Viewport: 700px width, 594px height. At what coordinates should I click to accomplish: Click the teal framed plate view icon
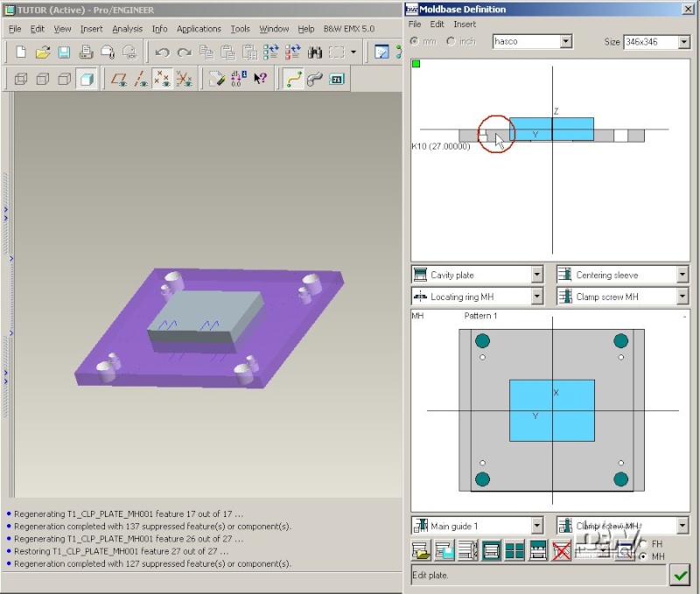pos(491,550)
